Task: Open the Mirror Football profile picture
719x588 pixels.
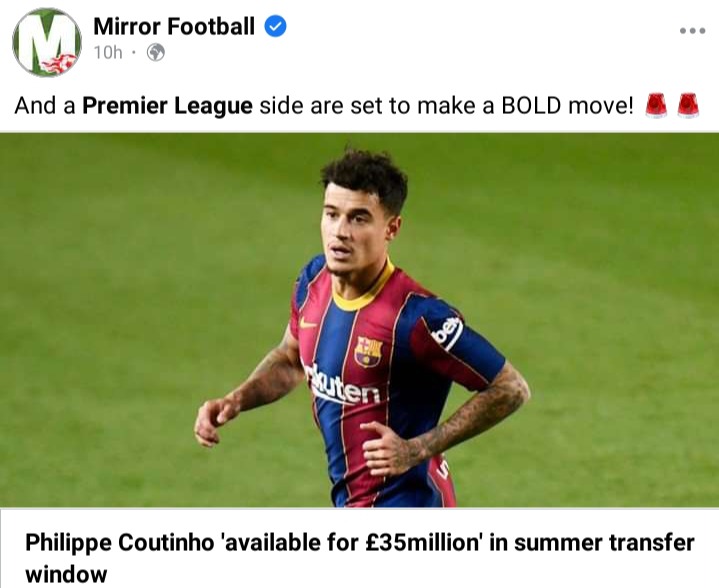Action: 47,42
